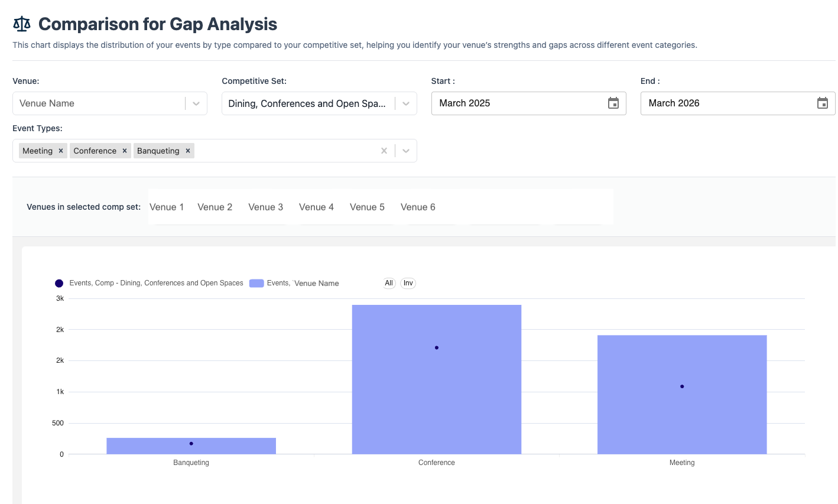Toggle the Inv filter pill above the chart

pyautogui.click(x=408, y=283)
